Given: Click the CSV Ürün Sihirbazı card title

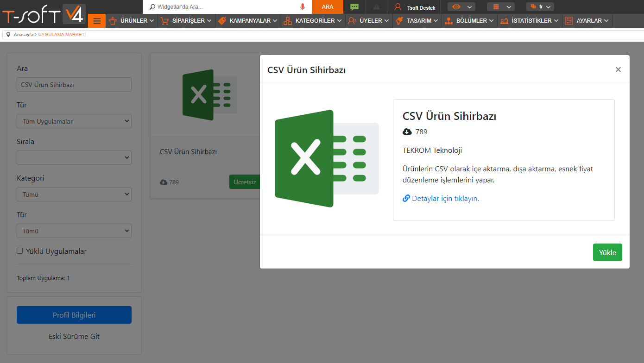Looking at the screenshot, I should click(189, 152).
